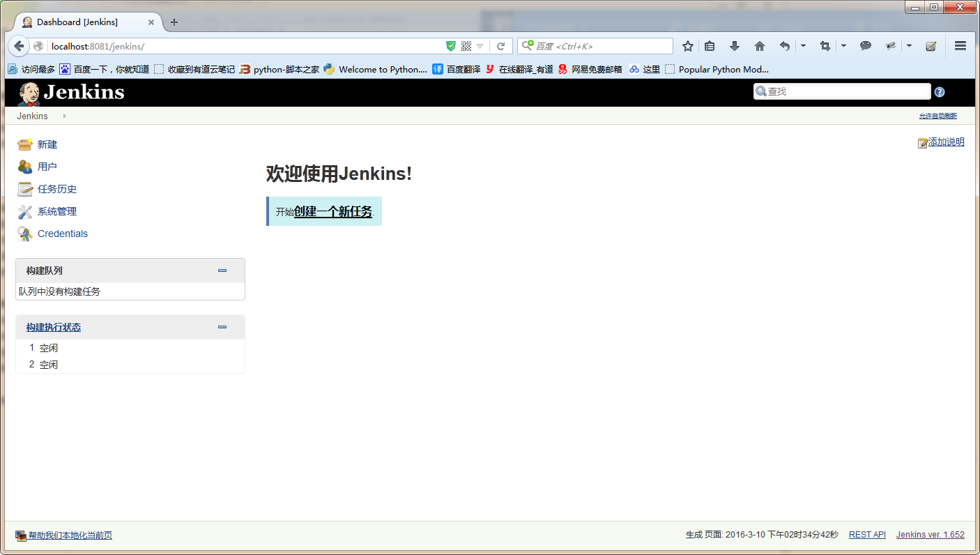Click the 添加说明 edit notepad icon
This screenshot has height=555, width=980.
pos(923,142)
